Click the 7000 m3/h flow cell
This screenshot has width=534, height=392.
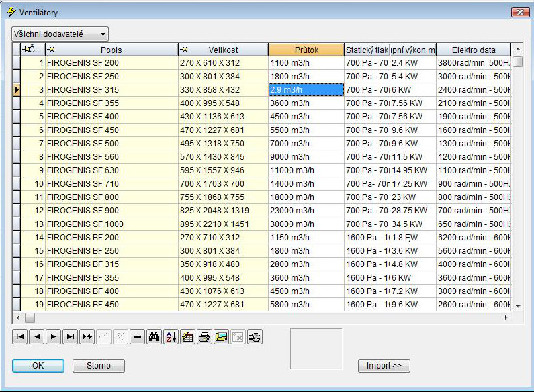306,144
